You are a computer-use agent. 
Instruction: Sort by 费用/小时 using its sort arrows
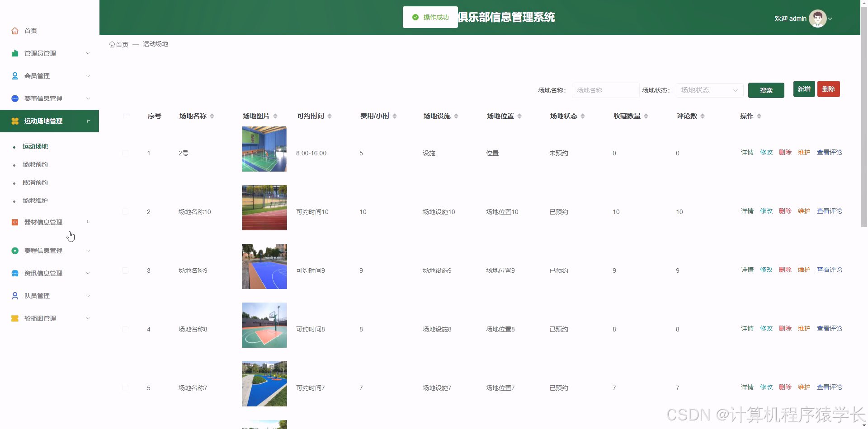pyautogui.click(x=395, y=116)
